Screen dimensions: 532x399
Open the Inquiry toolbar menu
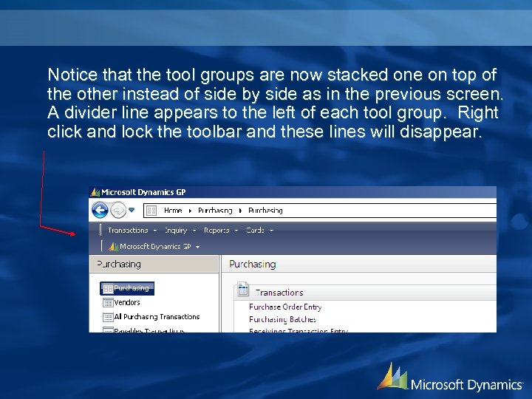point(180,231)
